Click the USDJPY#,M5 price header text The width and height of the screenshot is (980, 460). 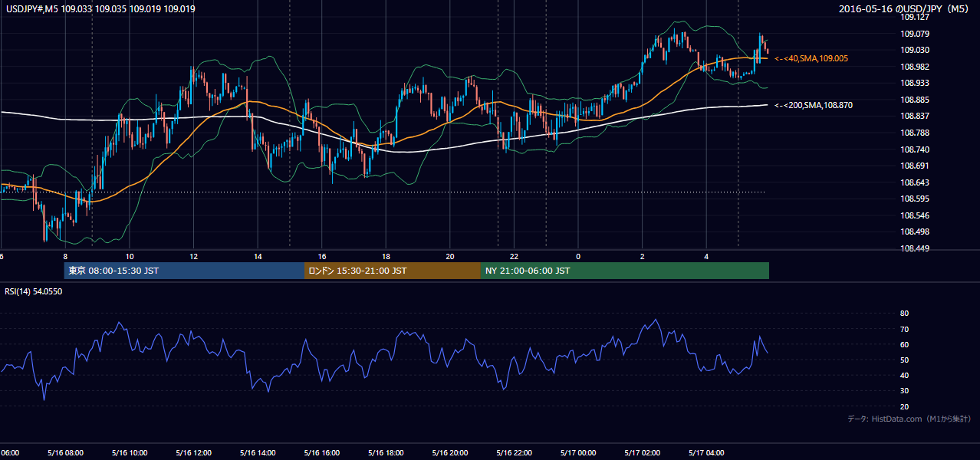pyautogui.click(x=100, y=9)
